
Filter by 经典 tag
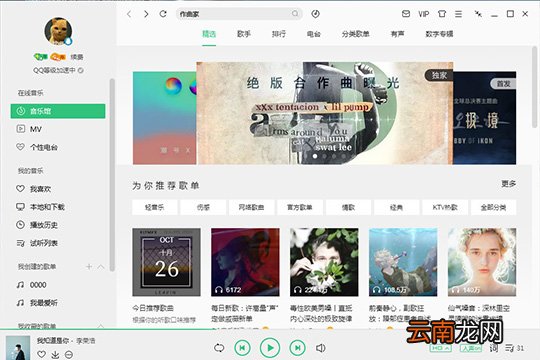pyautogui.click(x=397, y=207)
